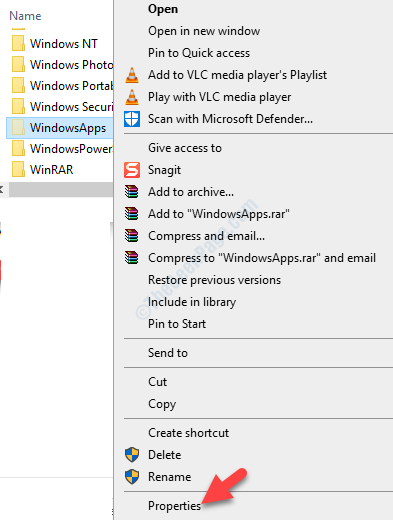The width and height of the screenshot is (393, 520).
Task: Click the UAC shield icon beside Rename
Action: [x=132, y=477]
